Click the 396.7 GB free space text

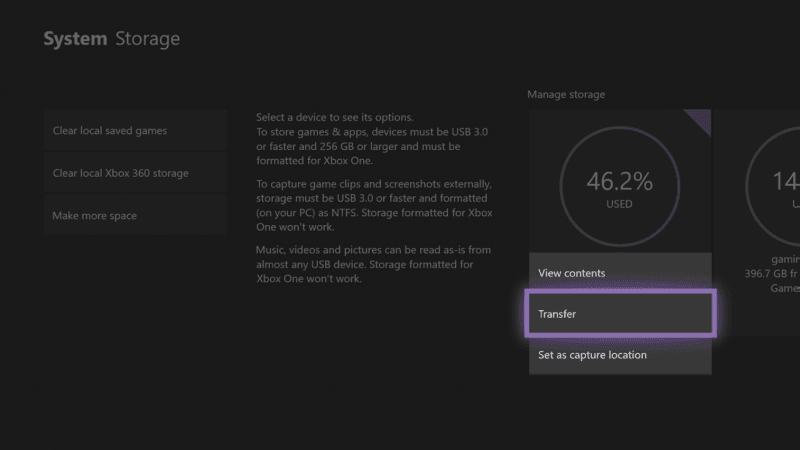tap(772, 273)
